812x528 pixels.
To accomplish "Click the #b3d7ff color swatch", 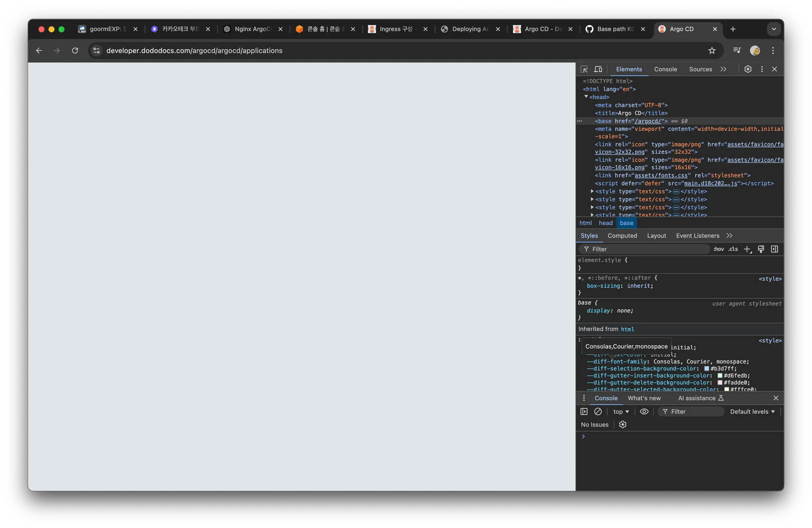I will (x=707, y=369).
